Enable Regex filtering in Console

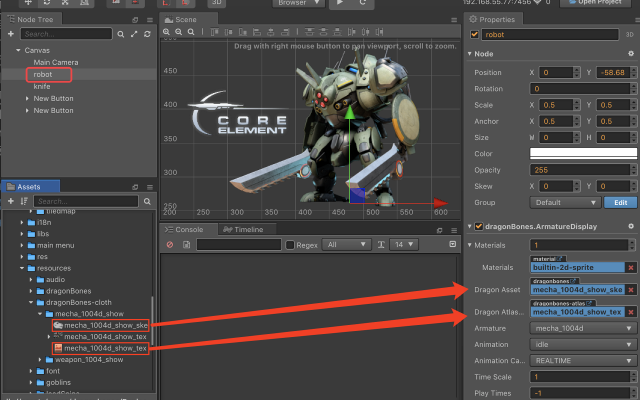point(290,245)
